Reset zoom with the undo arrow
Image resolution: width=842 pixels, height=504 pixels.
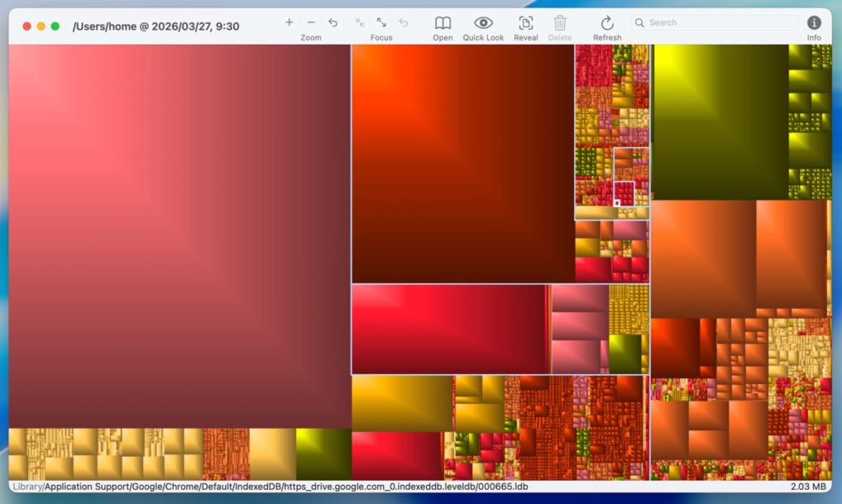[x=333, y=23]
